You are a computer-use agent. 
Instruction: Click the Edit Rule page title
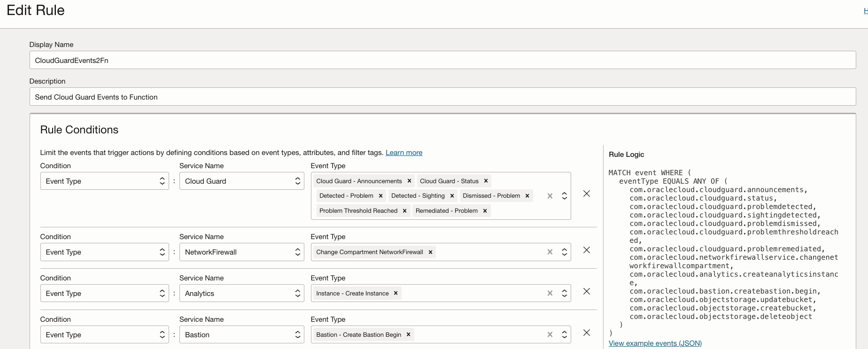[x=36, y=10]
